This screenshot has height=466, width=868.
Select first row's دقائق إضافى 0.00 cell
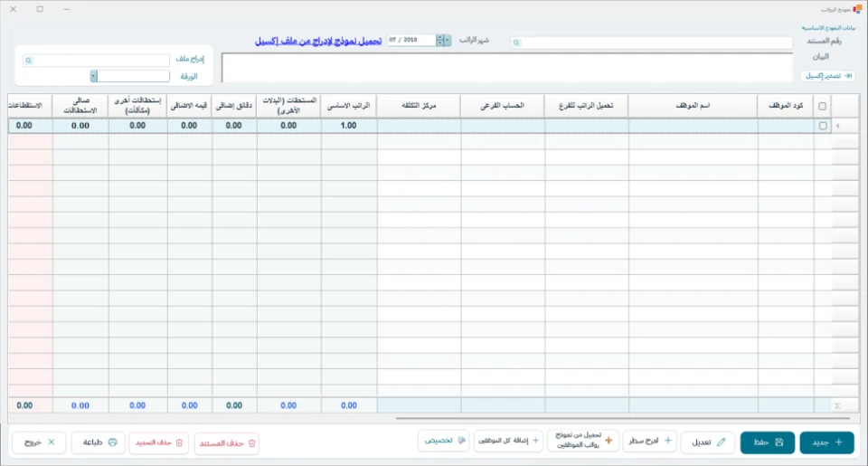234,126
